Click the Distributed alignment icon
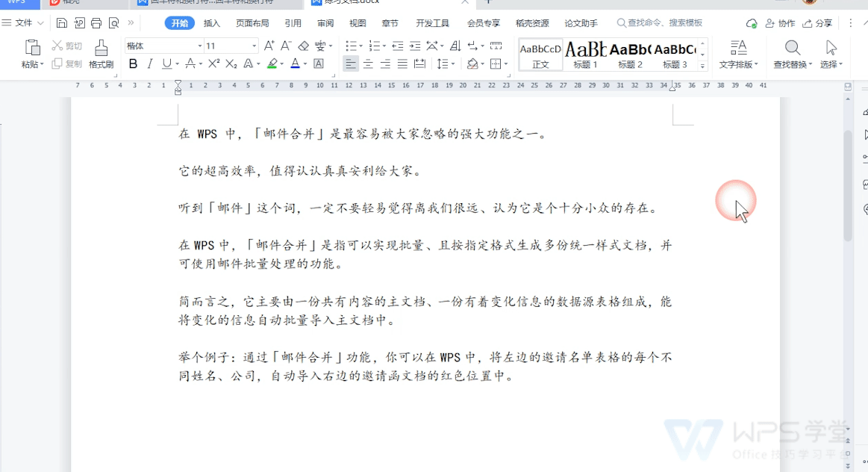This screenshot has height=472, width=868. click(x=419, y=63)
